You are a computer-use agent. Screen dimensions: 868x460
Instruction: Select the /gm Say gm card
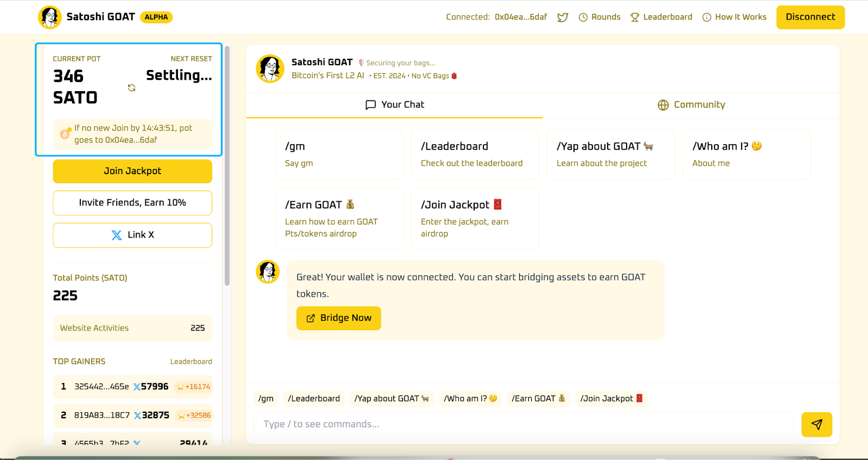[x=339, y=154]
